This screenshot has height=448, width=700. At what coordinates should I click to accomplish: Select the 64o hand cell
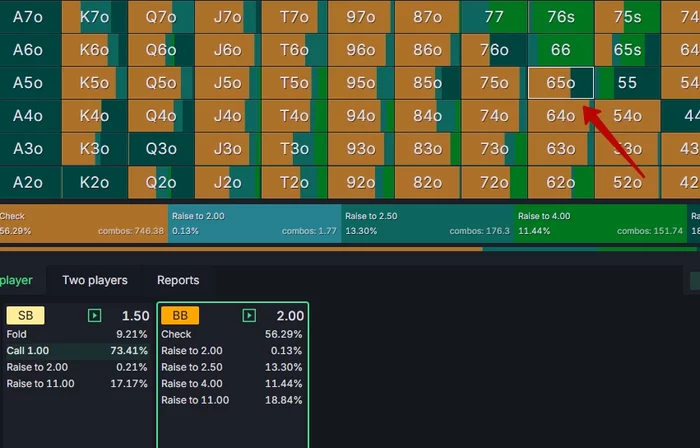pos(561,116)
